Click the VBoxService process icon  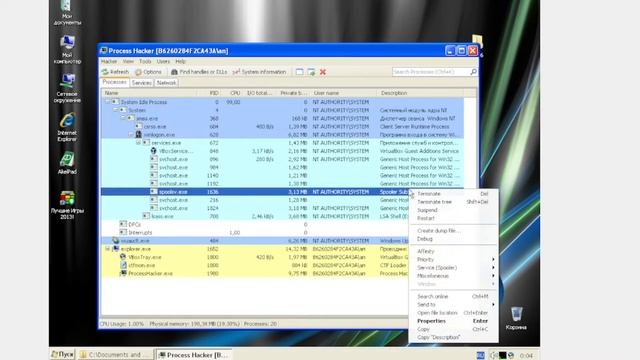click(154, 151)
